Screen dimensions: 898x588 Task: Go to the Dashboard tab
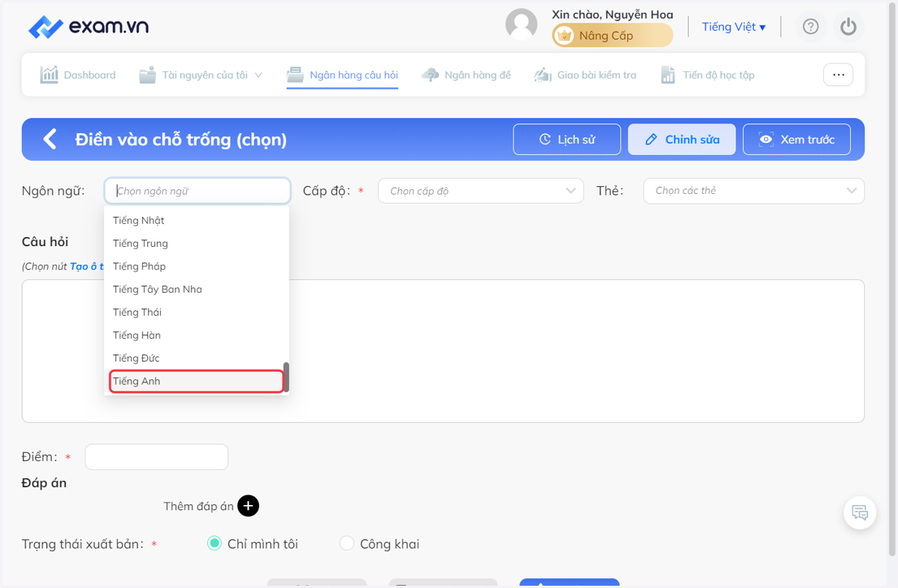78,75
